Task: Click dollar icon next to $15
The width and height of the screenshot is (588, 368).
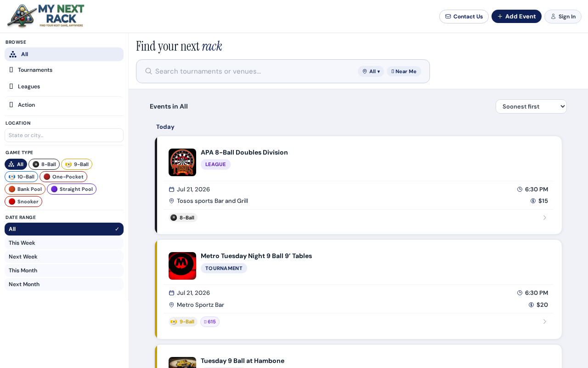Action: pos(533,201)
